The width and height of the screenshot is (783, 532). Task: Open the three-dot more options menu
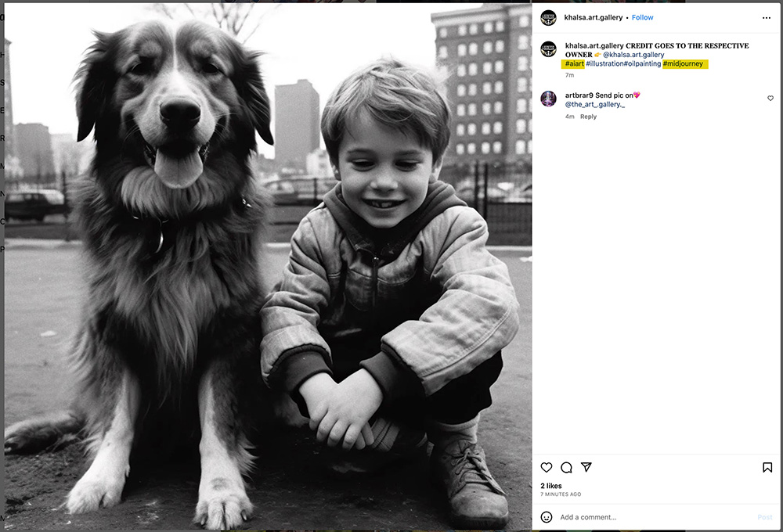(767, 18)
